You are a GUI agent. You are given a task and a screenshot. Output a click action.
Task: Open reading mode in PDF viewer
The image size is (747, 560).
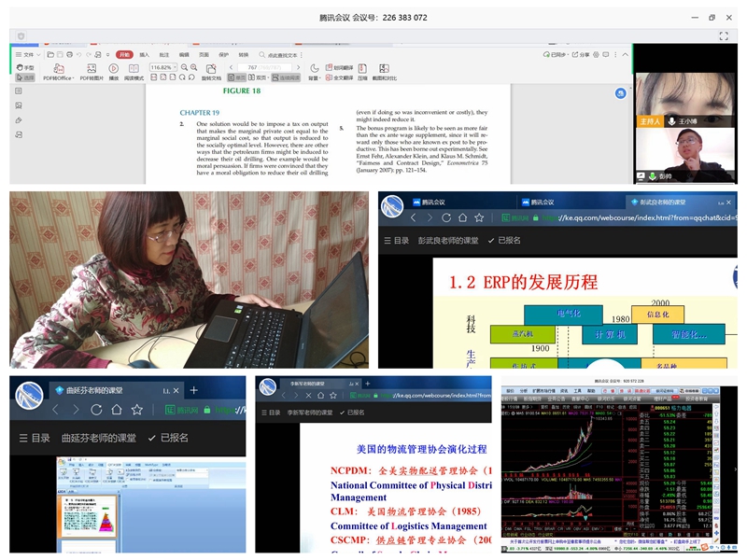click(134, 68)
